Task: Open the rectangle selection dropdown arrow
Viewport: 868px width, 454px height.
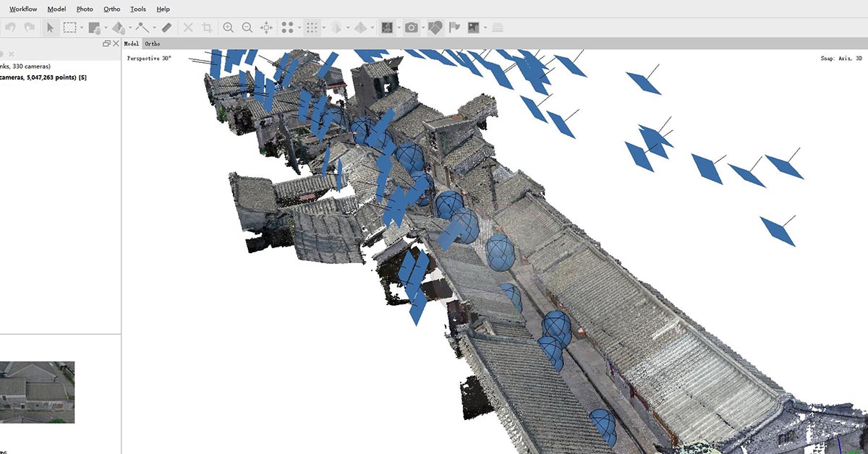Action: coord(80,27)
